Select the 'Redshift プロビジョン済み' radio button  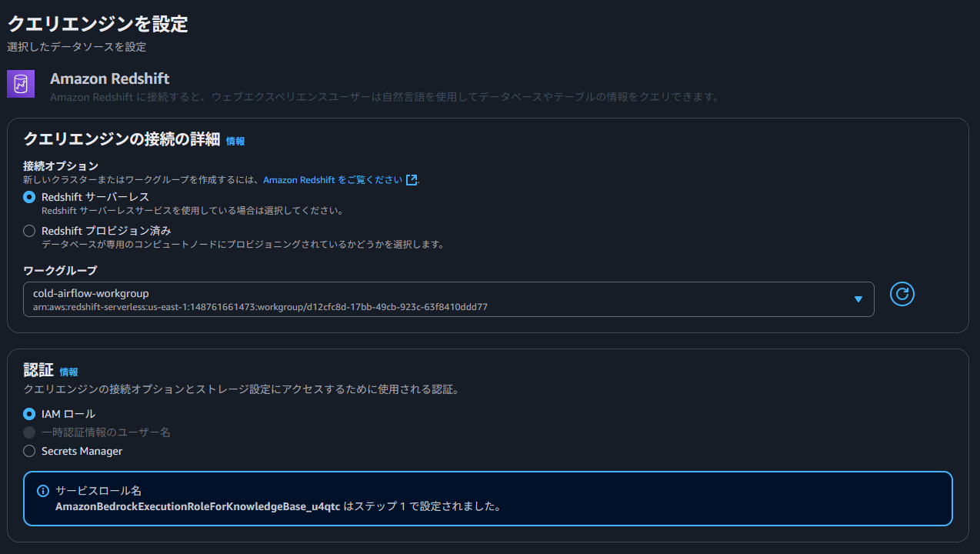(x=29, y=231)
